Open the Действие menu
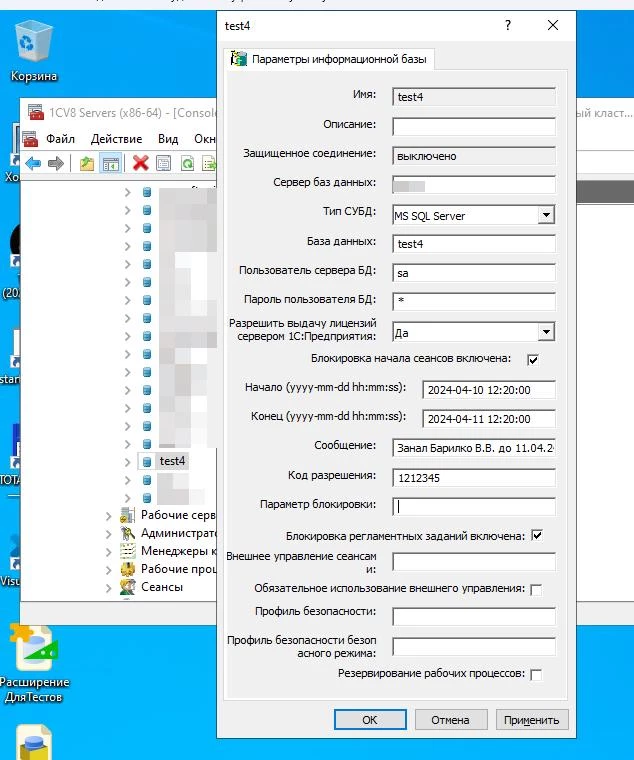Screen dimensions: 634x760 point(116,139)
